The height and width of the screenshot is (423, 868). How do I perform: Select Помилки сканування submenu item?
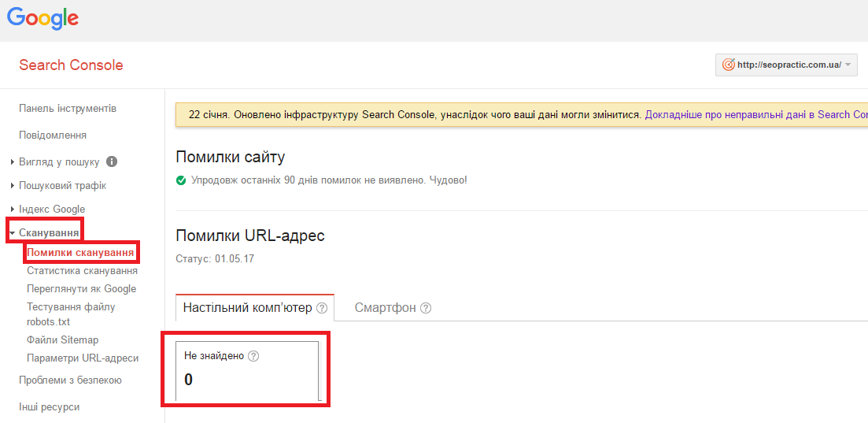81,254
